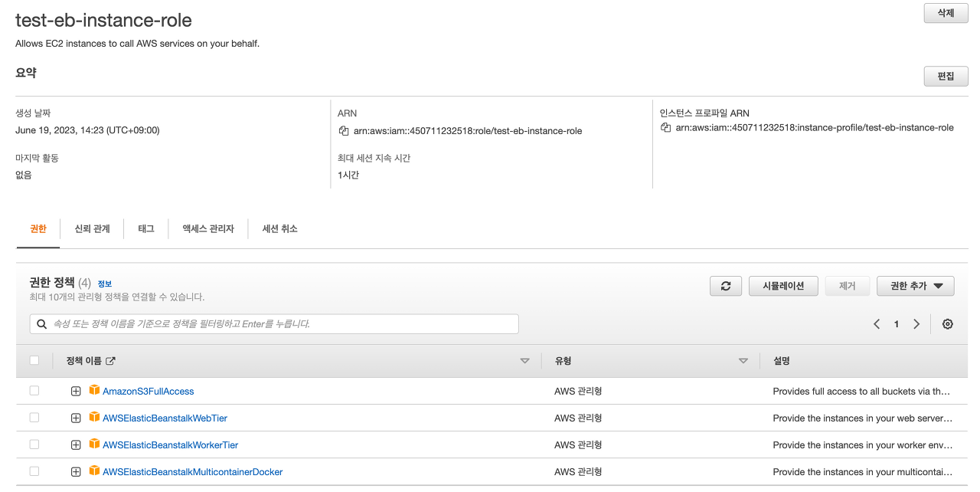Screen dimensions: 980x492
Task: Click description mentioning 'multicontai' instances
Action: point(863,471)
